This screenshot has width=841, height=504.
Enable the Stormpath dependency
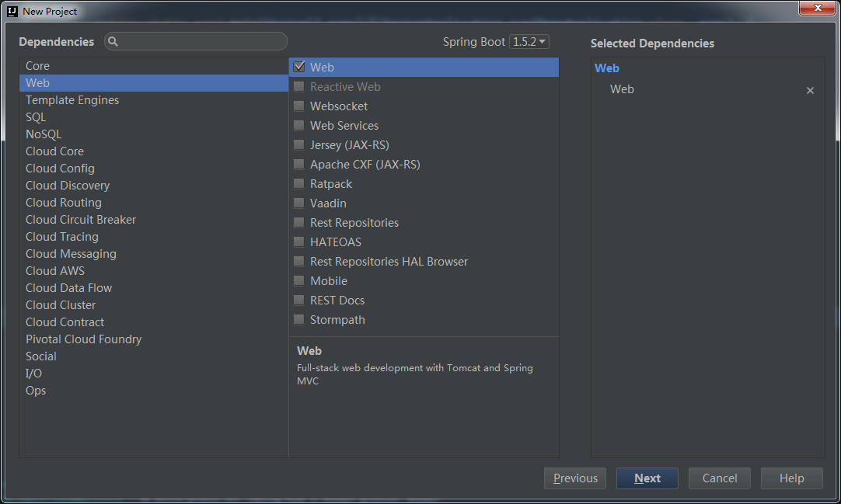299,319
